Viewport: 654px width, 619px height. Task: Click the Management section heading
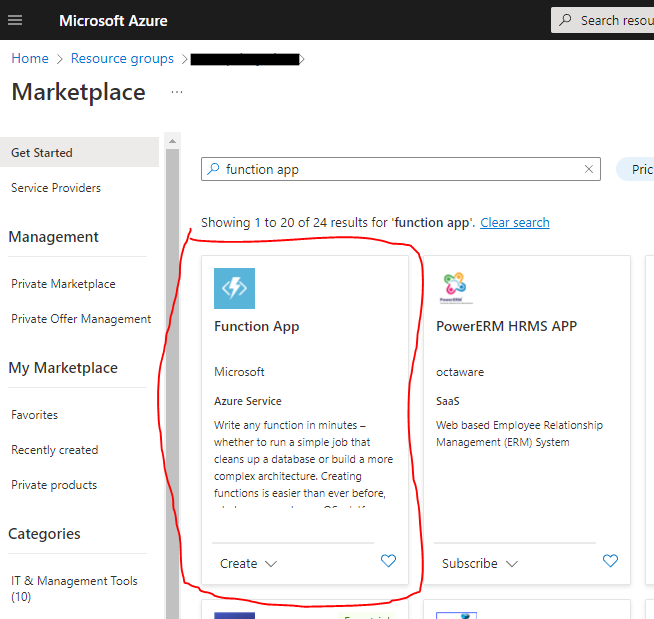point(53,237)
